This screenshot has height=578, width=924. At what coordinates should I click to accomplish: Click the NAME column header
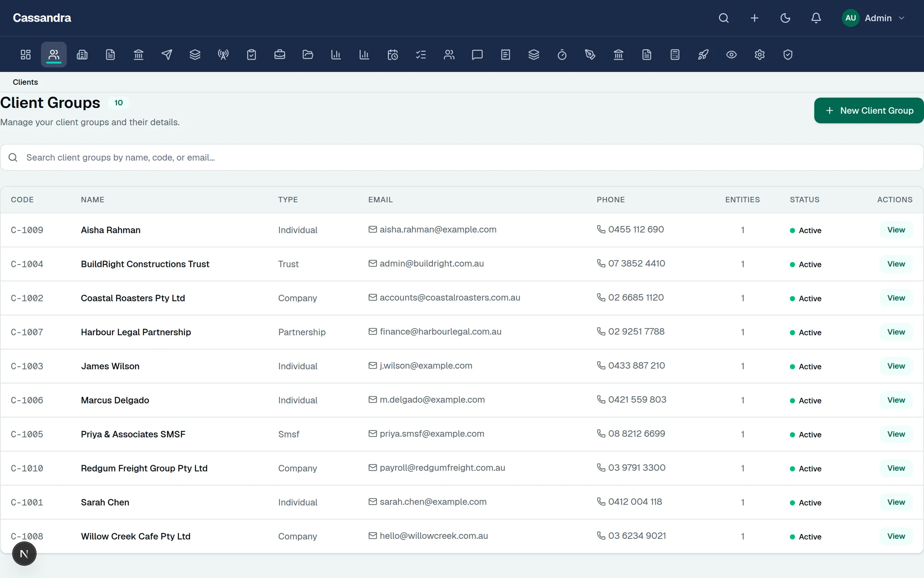[x=92, y=200]
